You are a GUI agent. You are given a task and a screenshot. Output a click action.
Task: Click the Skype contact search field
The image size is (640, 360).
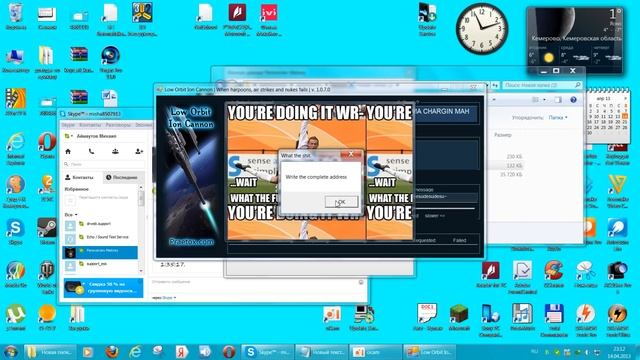pyautogui.click(x=104, y=164)
